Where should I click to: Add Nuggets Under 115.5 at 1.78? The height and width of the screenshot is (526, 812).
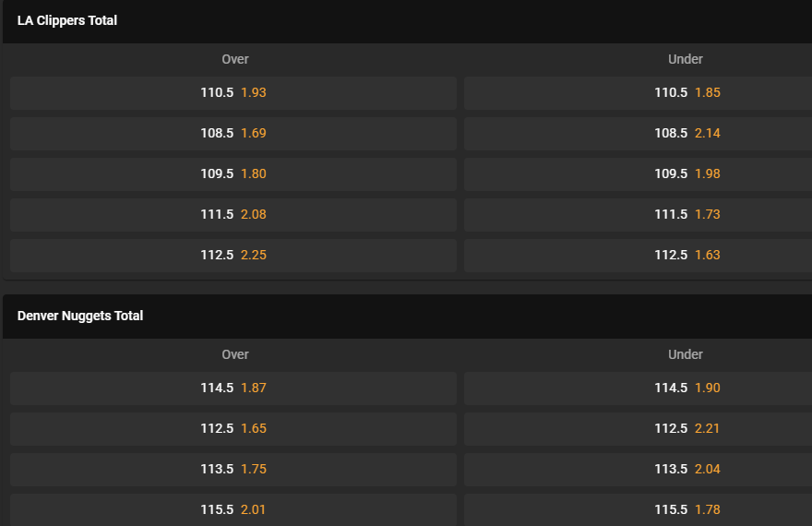(638, 510)
